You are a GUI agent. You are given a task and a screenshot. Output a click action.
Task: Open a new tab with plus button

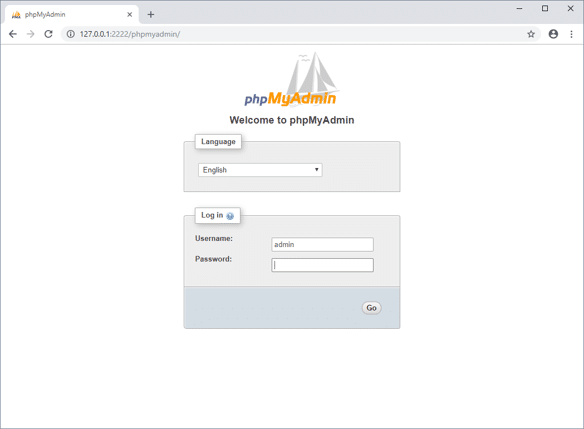150,15
